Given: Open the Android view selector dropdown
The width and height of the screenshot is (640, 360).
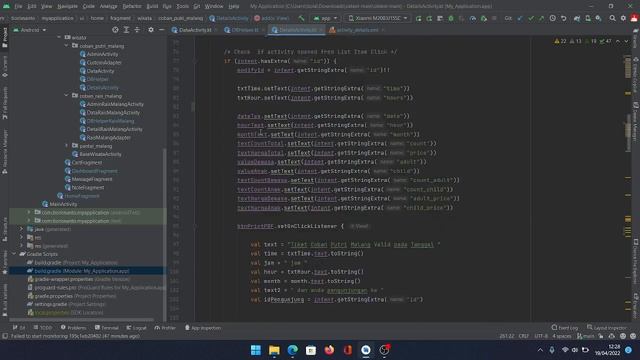Looking at the screenshot, I should [x=30, y=30].
